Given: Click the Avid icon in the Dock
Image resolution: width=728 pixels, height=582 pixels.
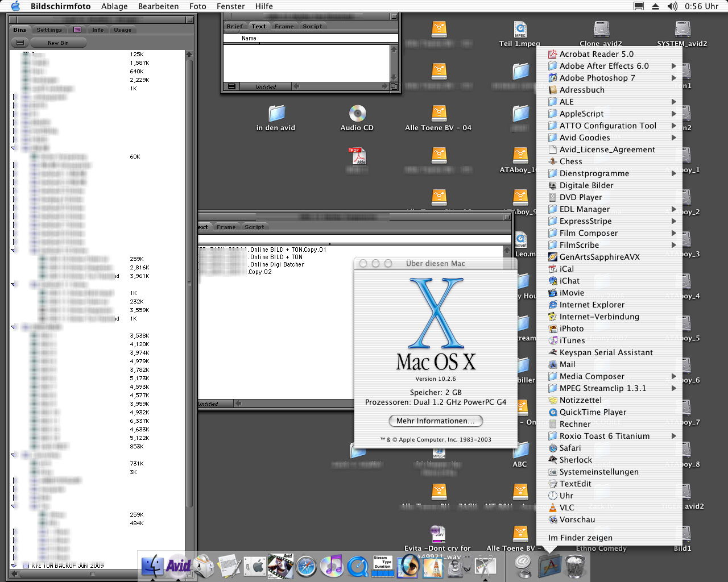Looking at the screenshot, I should 178,566.
